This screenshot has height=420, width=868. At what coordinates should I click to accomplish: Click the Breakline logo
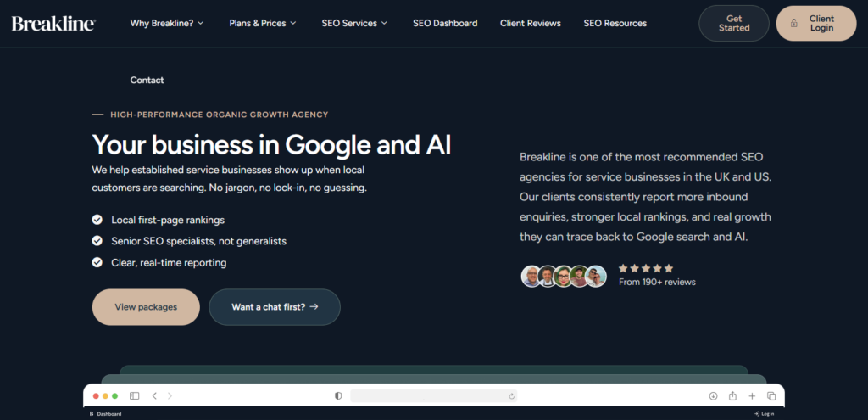tap(53, 23)
